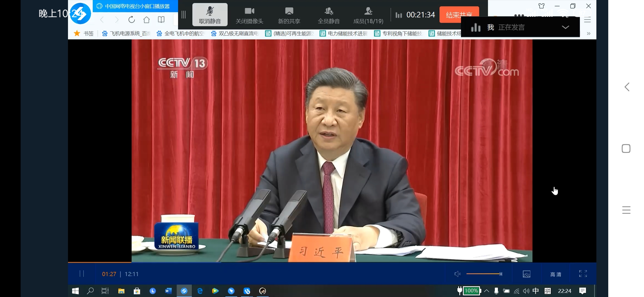Toggle 取消静音 microphone button

click(x=210, y=15)
